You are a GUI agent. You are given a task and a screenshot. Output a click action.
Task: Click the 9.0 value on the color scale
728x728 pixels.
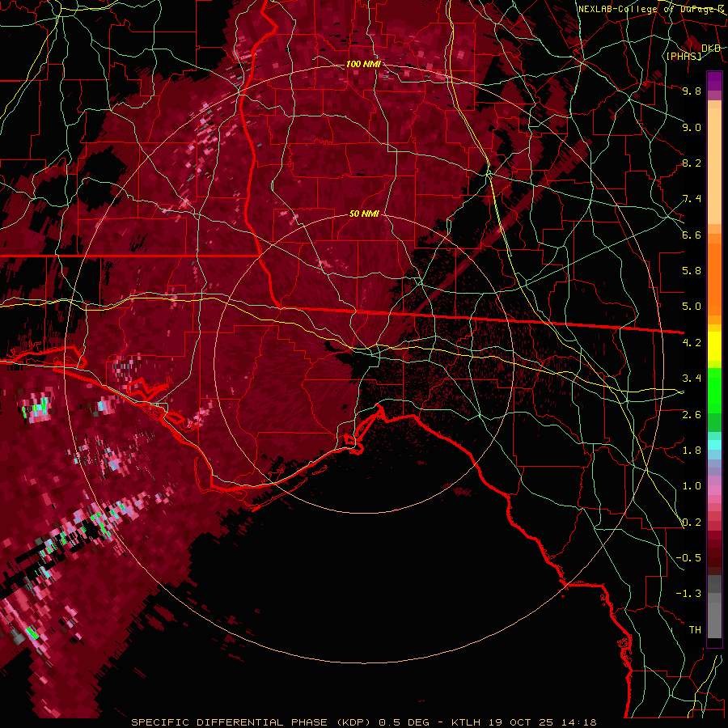click(692, 127)
